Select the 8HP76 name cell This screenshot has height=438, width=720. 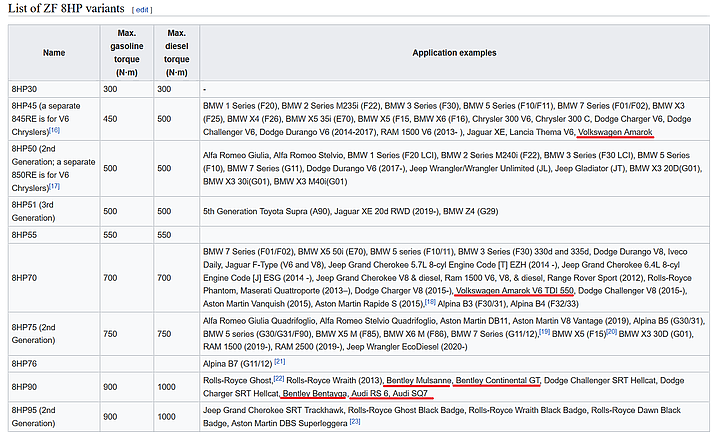54,364
